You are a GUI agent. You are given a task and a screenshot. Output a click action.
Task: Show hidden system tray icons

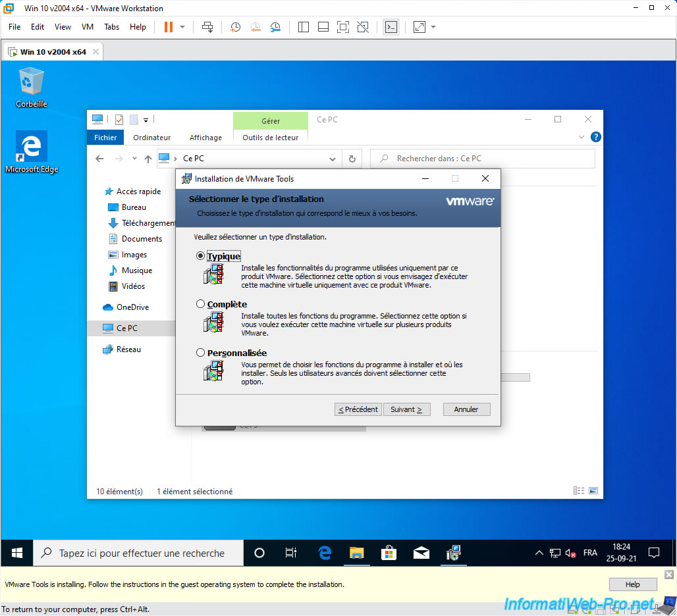pos(539,553)
